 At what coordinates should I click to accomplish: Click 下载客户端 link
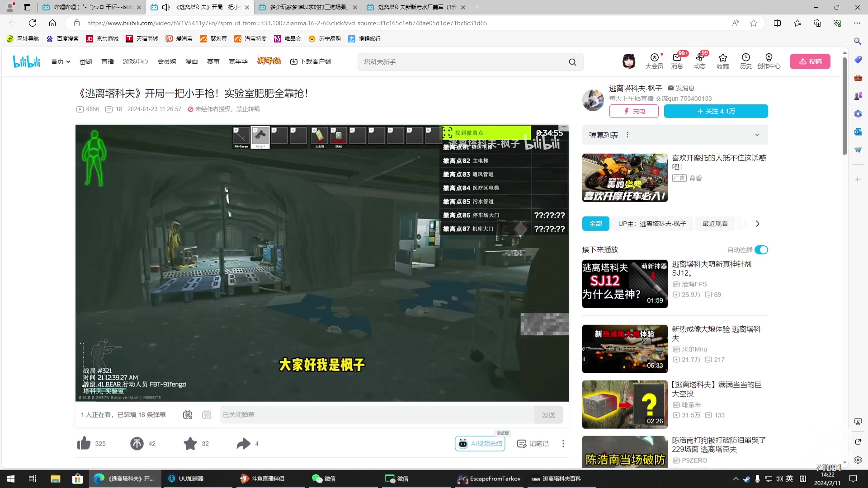[311, 61]
